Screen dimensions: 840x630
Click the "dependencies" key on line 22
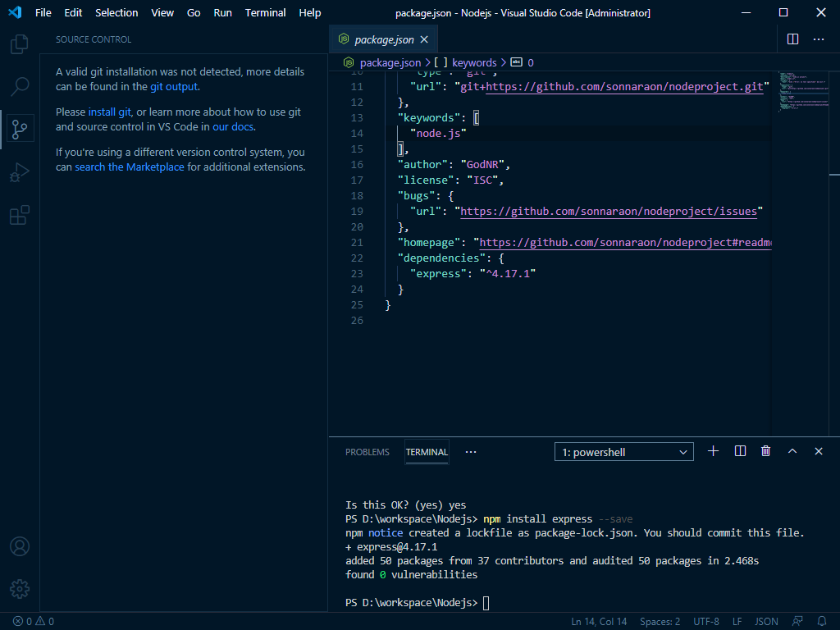pyautogui.click(x=441, y=258)
